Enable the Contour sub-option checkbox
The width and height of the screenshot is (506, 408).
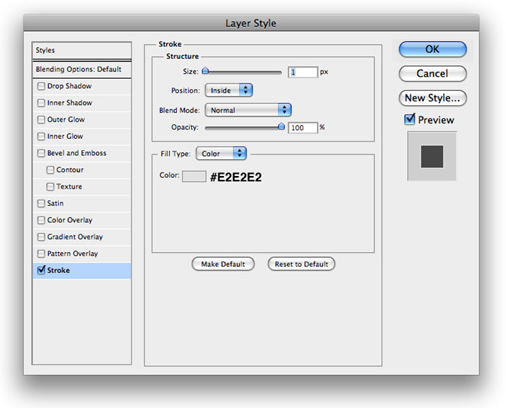coord(50,170)
